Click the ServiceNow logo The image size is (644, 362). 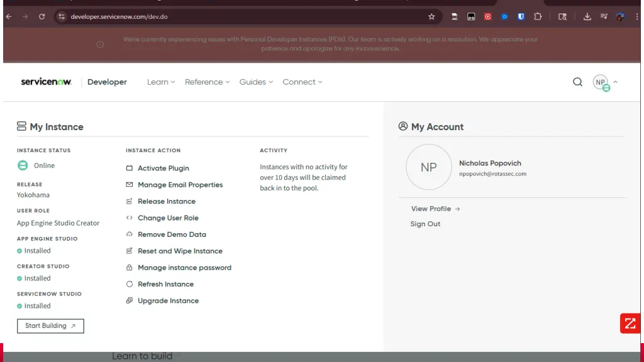[46, 82]
